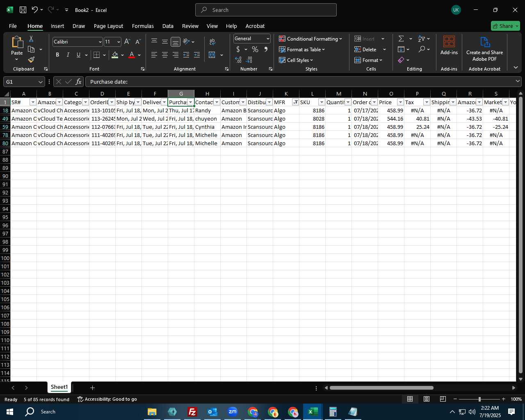Image resolution: width=525 pixels, height=420 pixels.
Task: Click the AutoSum sigma icon
Action: point(401,39)
